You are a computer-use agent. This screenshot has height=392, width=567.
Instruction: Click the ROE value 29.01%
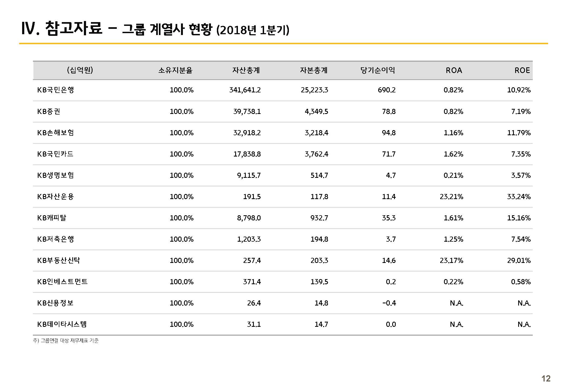click(519, 261)
